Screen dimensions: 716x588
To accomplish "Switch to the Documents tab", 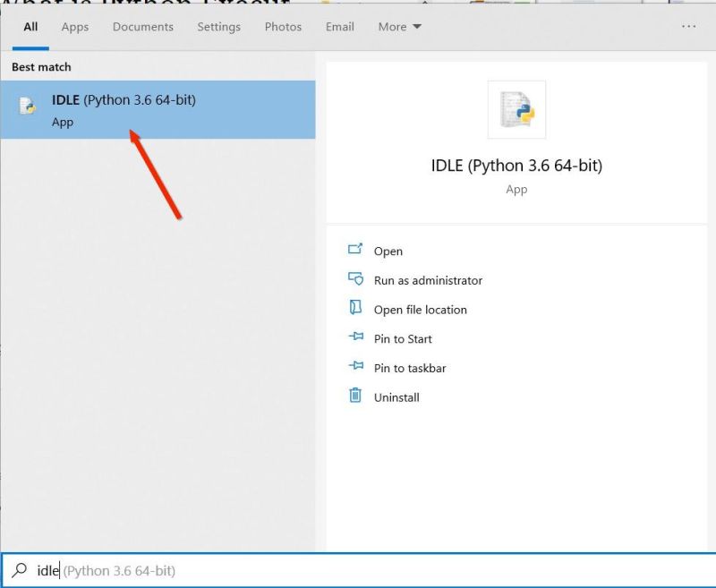I will pos(142,27).
